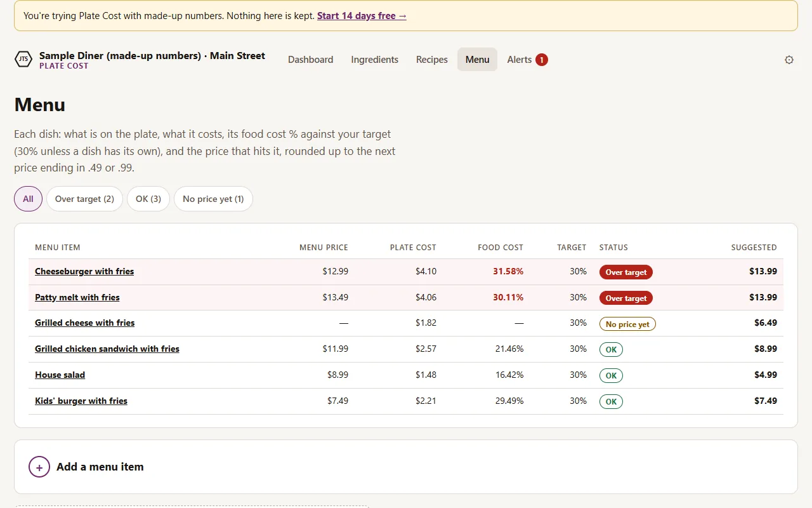Click the 30.11% food cost value
812x508 pixels.
pyautogui.click(x=508, y=297)
